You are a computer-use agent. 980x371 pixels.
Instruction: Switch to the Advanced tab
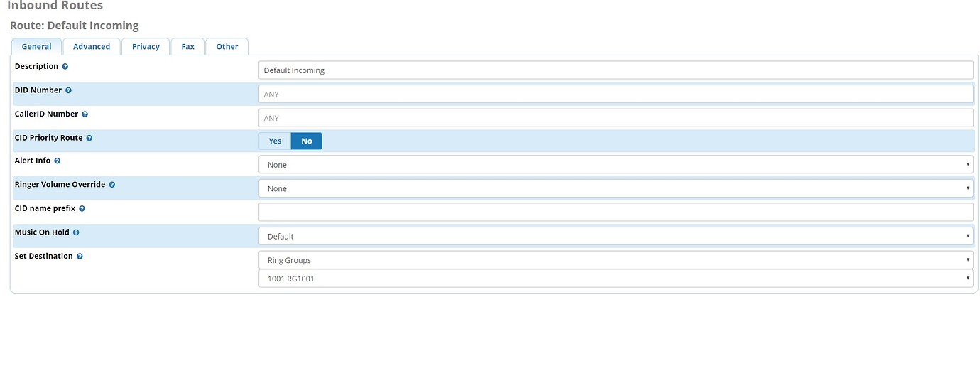click(92, 47)
